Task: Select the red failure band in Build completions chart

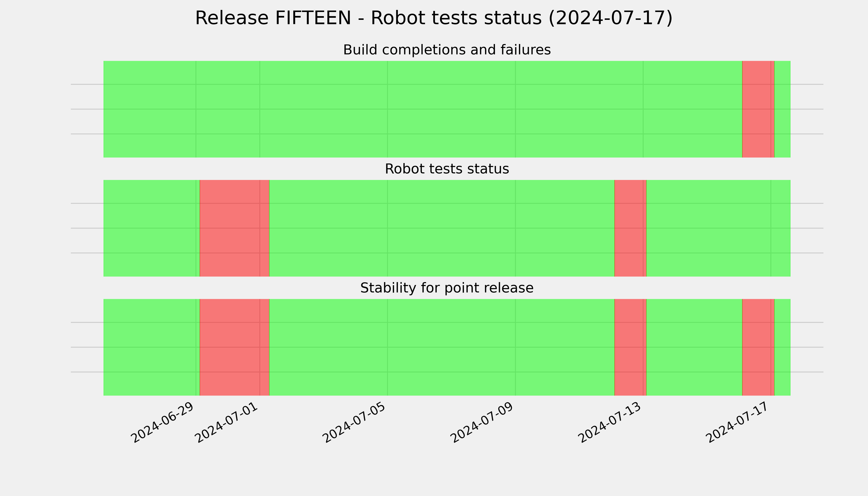Action: [758, 109]
